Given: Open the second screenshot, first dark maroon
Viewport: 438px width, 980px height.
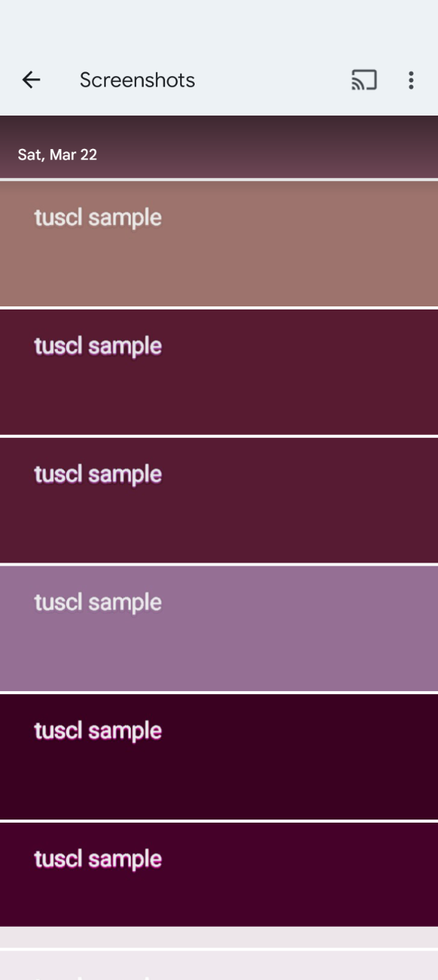Looking at the screenshot, I should coord(219,372).
